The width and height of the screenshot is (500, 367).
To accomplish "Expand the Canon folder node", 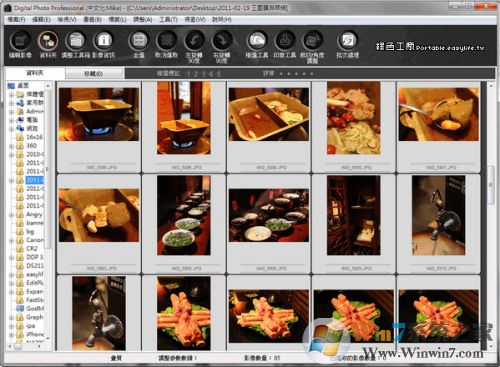I will [12, 240].
